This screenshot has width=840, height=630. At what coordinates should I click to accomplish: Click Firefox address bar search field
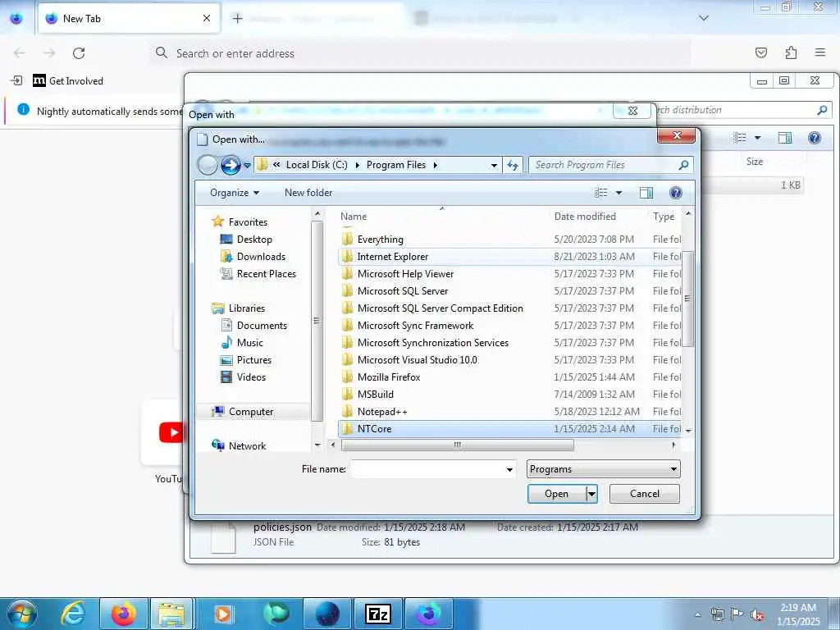[421, 53]
